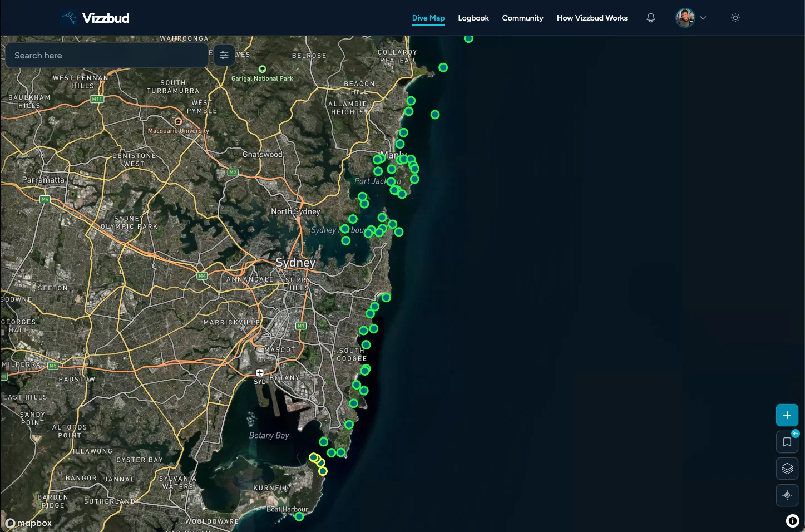The image size is (805, 532).
Task: Open How Vizzbud Works page
Action: pyautogui.click(x=592, y=18)
